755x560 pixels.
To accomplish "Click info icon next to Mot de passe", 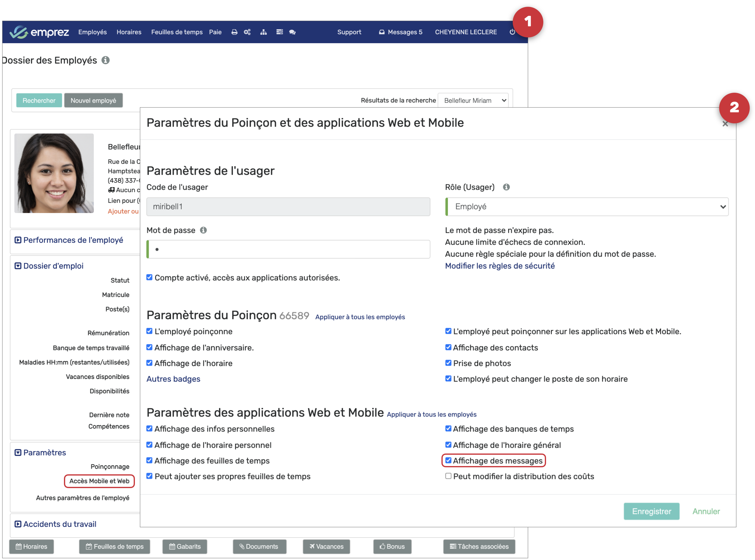I will 203,230.
